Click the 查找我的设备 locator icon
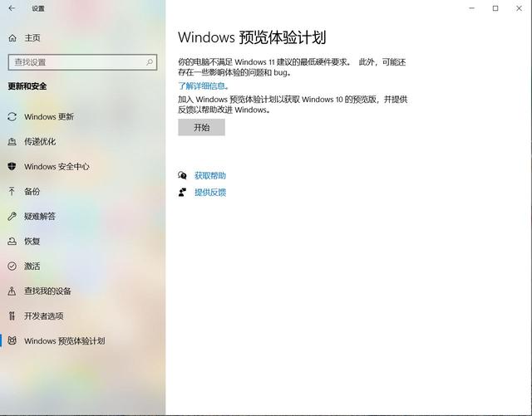This screenshot has height=416, width=532. point(12,291)
